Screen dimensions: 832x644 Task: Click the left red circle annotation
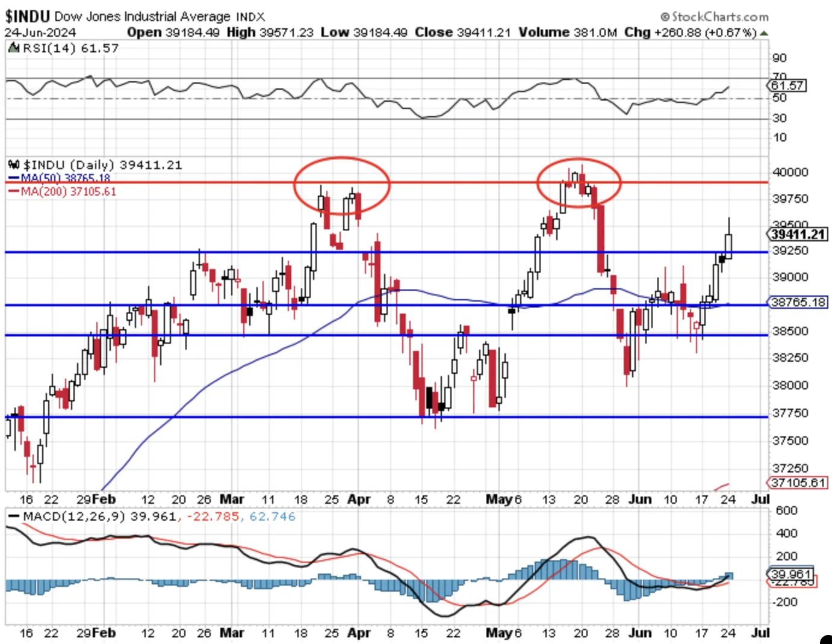click(341, 185)
